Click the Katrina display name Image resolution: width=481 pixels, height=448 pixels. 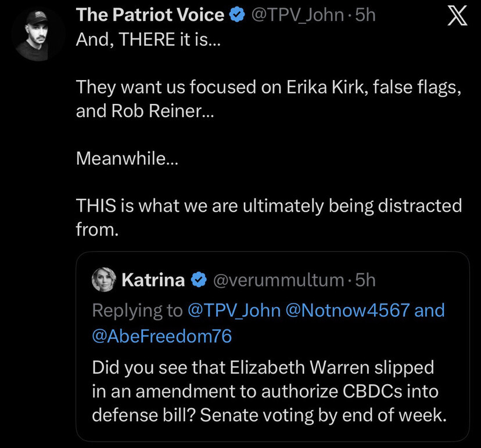point(153,280)
